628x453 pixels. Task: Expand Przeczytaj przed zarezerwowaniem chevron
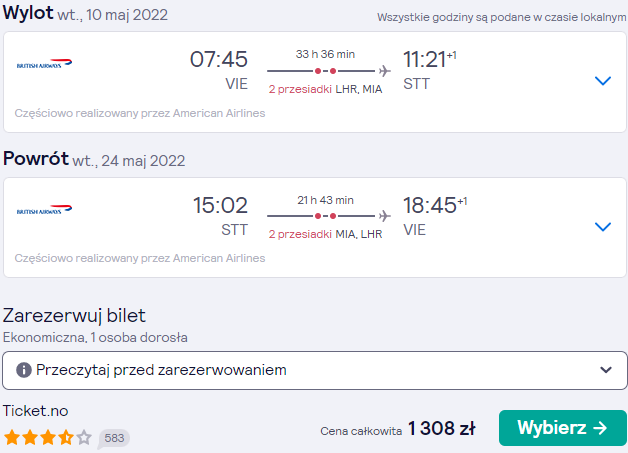[606, 370]
